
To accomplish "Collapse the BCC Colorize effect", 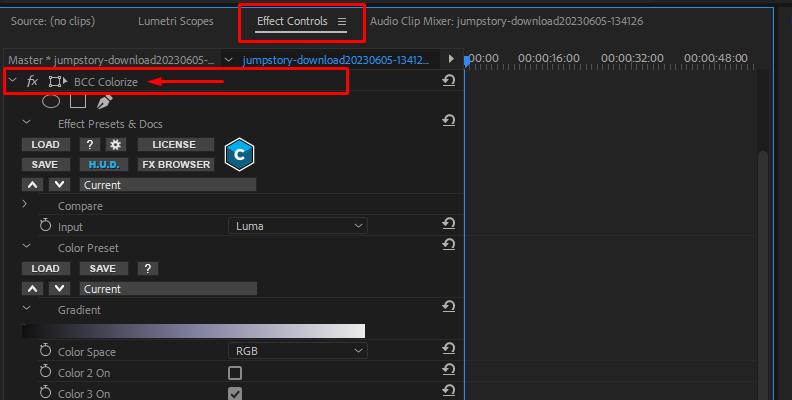I will (13, 80).
